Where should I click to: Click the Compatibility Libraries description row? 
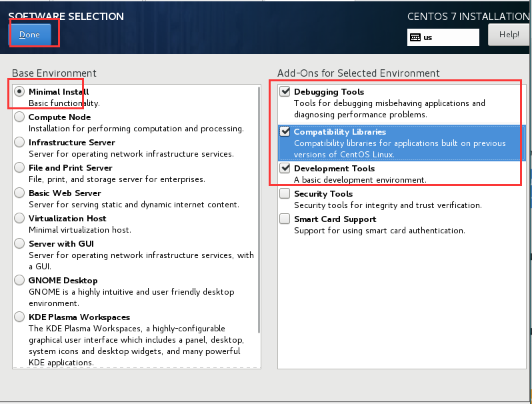point(400,149)
